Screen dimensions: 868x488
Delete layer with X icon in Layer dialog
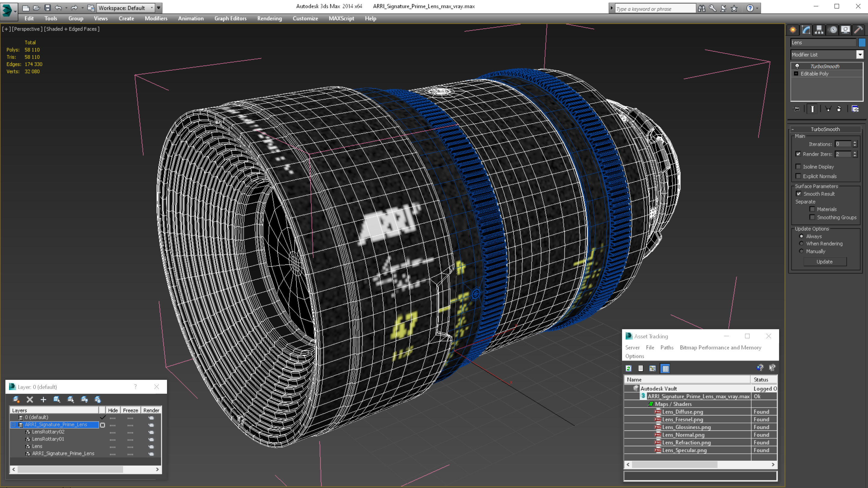[30, 399]
